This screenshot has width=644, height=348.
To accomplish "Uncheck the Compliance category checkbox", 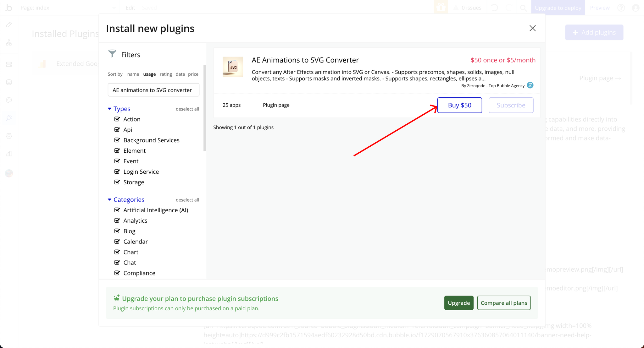I will [x=117, y=273].
